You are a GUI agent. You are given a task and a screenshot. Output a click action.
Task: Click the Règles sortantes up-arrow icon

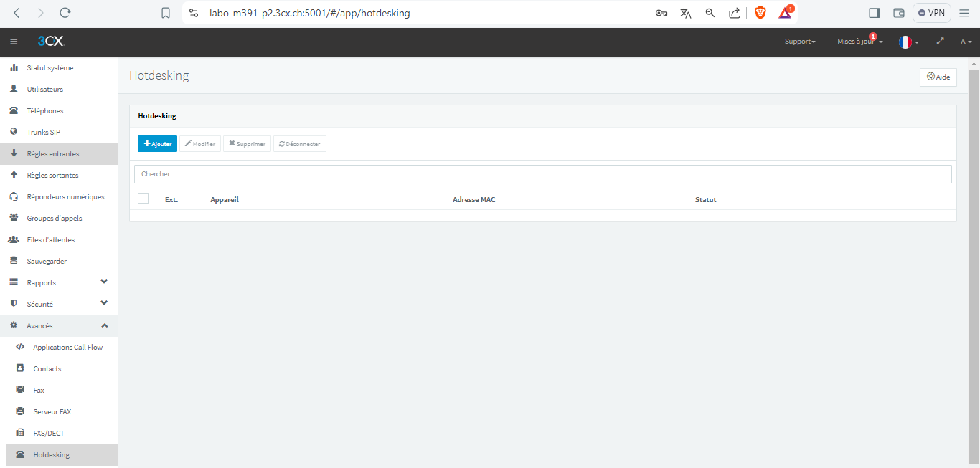click(14, 175)
